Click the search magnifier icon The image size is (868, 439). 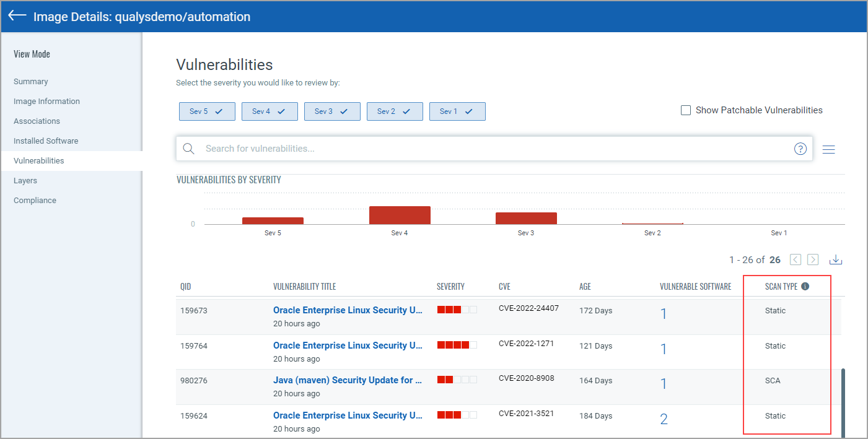pos(189,149)
